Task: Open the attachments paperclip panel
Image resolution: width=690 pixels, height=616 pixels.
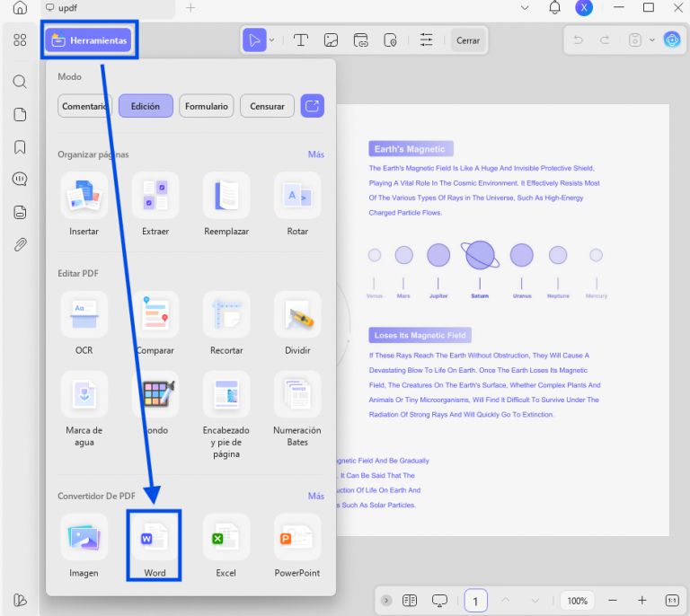Action: [20, 244]
